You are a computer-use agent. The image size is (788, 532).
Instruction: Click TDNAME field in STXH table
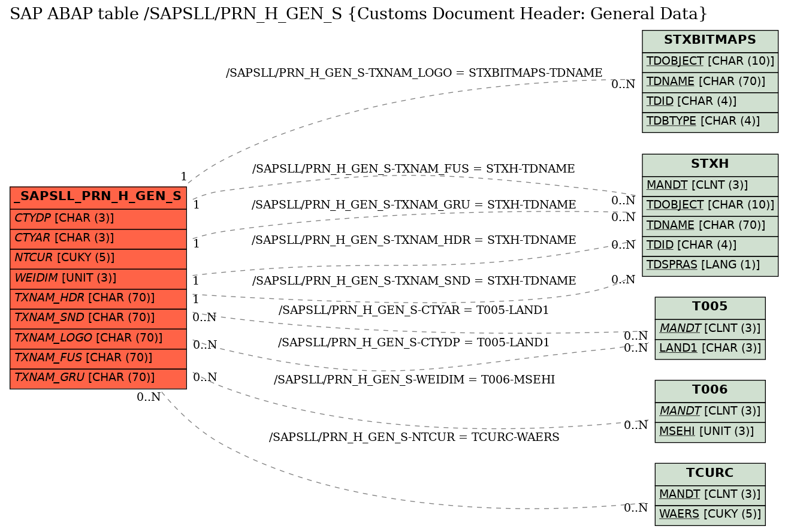click(x=710, y=226)
